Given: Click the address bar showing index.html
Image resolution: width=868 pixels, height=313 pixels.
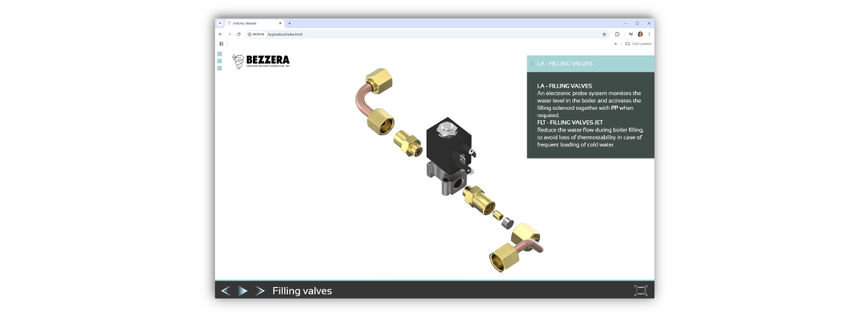Looking at the screenshot, I should [x=415, y=34].
